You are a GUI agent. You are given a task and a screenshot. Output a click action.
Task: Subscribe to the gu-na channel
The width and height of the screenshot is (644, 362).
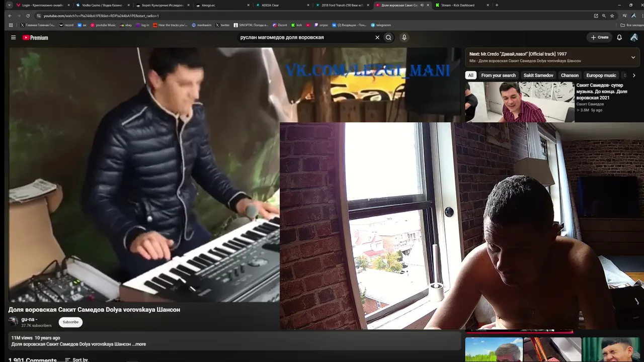(70, 322)
